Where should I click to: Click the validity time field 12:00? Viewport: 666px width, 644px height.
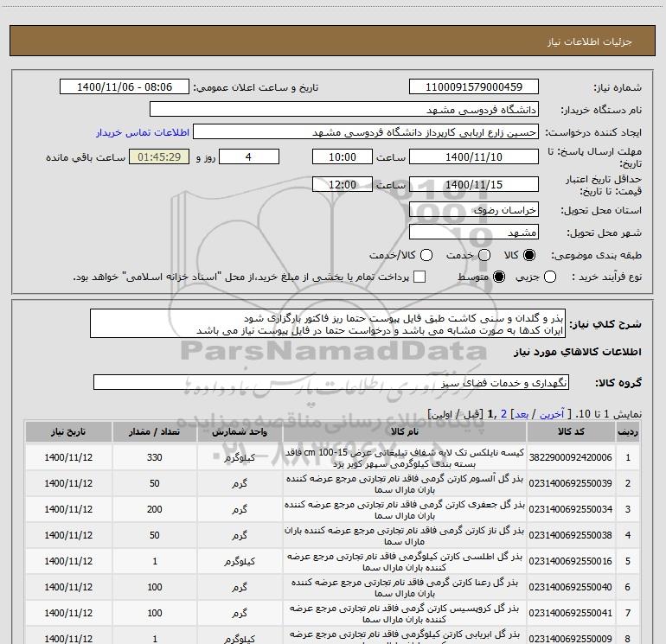click(x=343, y=184)
